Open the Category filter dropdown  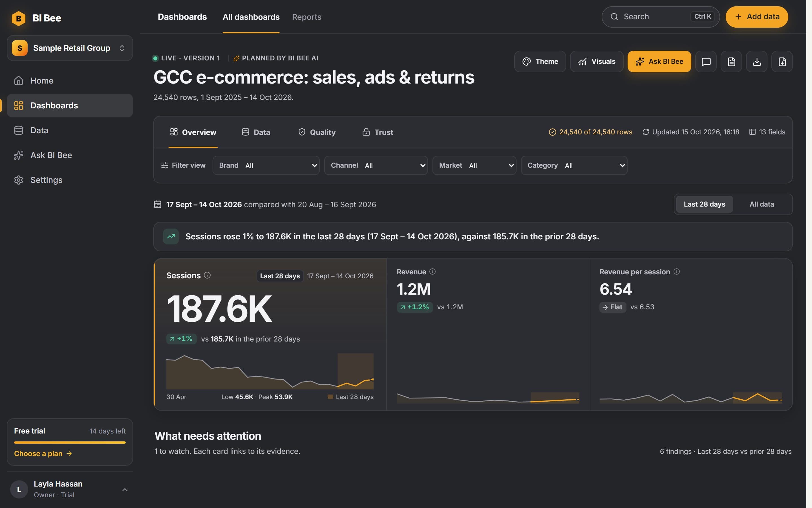point(574,165)
